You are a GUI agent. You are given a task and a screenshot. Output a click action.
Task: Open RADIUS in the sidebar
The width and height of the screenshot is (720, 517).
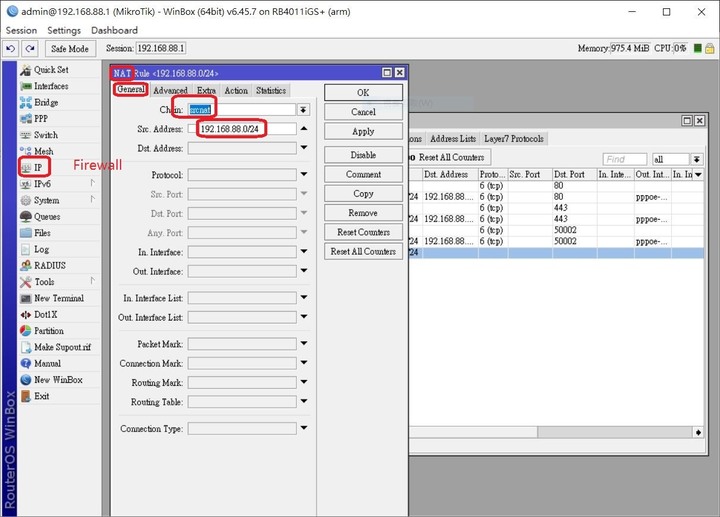pyautogui.click(x=49, y=266)
